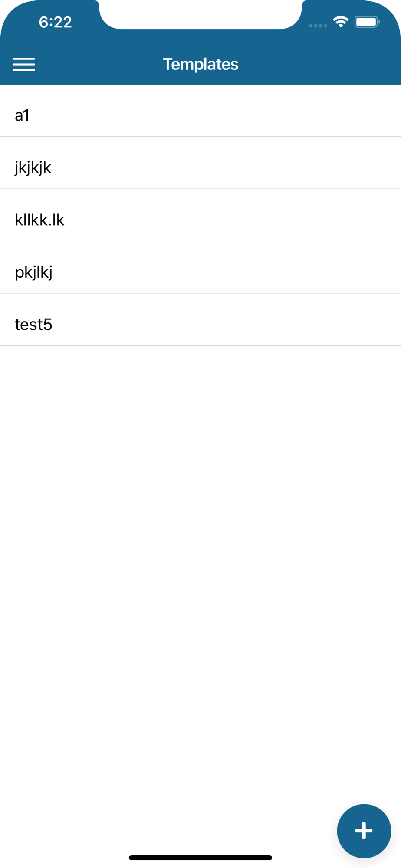This screenshot has width=401, height=868.
Task: Click the cellular signal dots
Action: 318,26
